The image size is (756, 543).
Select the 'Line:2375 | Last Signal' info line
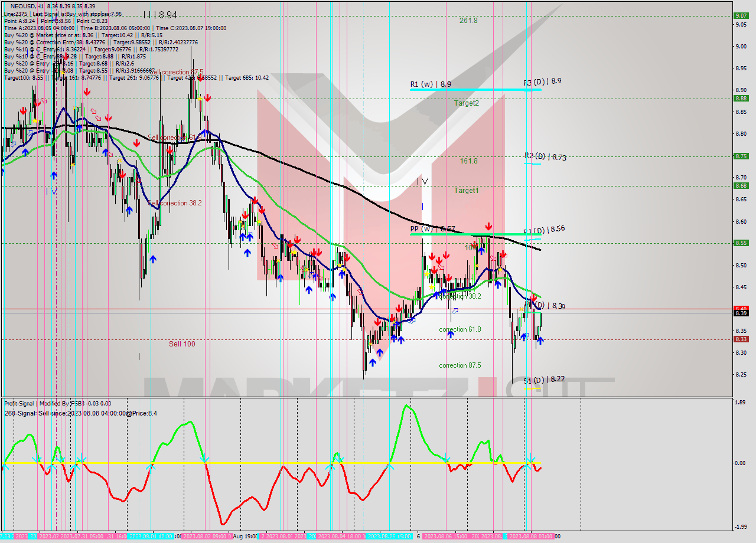63,14
